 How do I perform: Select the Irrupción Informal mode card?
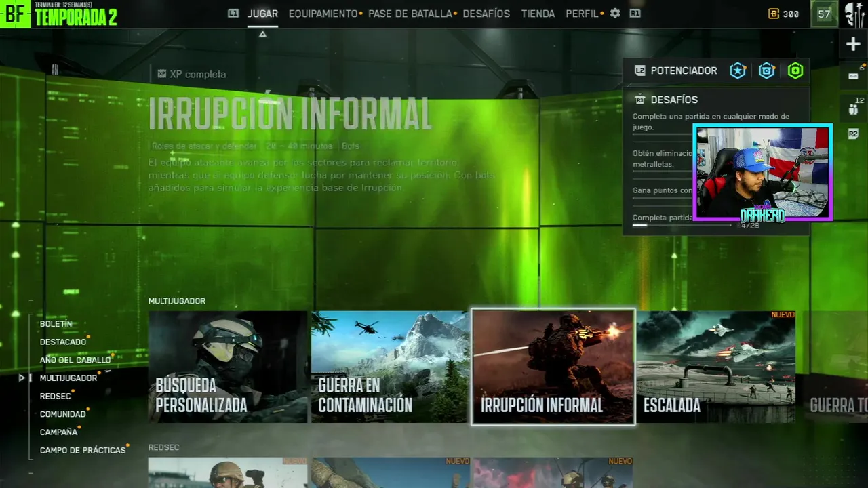pos(553,367)
